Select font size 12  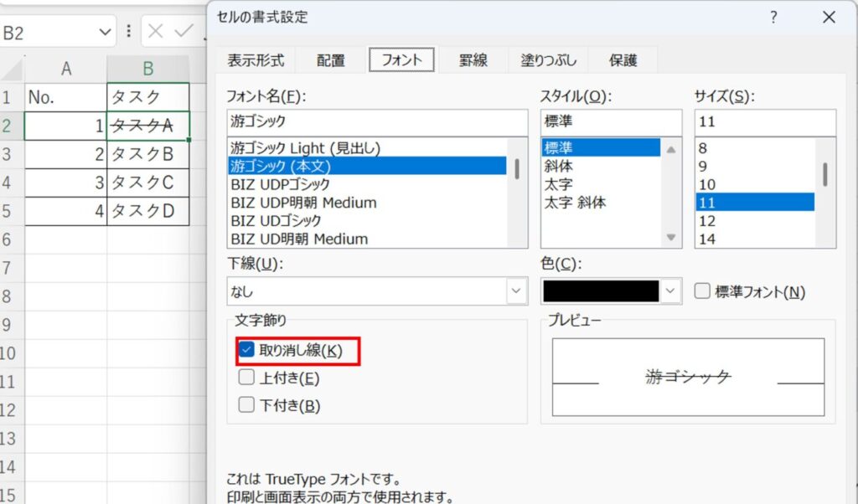[755, 220]
